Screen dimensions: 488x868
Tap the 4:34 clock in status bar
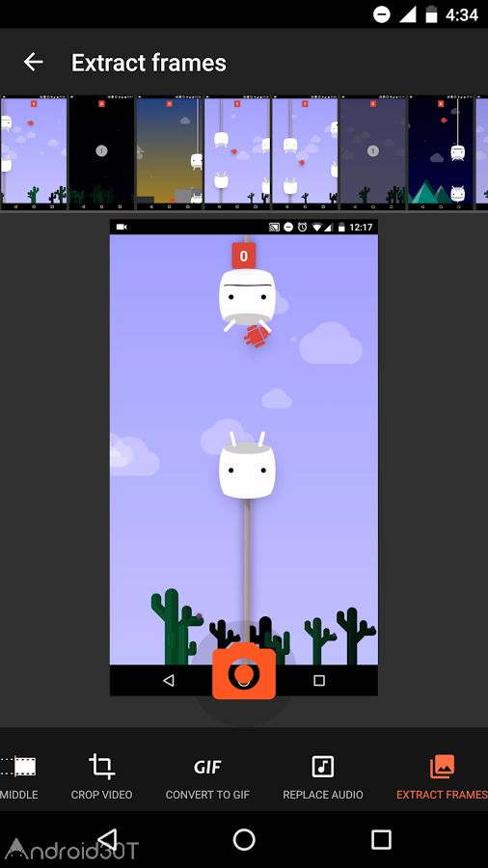click(x=461, y=14)
